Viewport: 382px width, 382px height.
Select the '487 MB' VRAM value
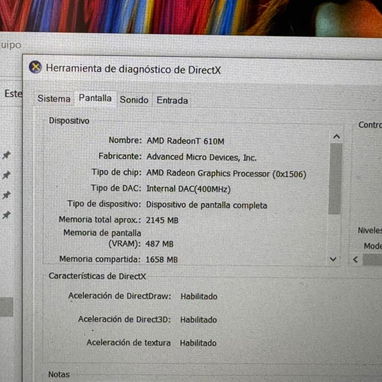click(x=159, y=244)
